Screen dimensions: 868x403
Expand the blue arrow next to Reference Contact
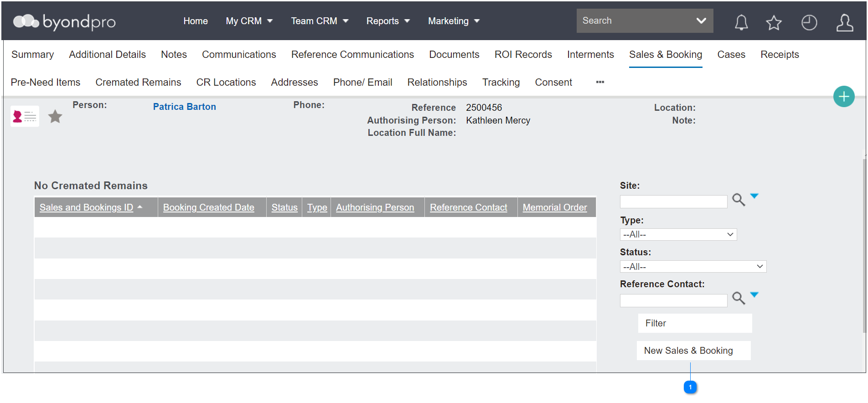754,295
